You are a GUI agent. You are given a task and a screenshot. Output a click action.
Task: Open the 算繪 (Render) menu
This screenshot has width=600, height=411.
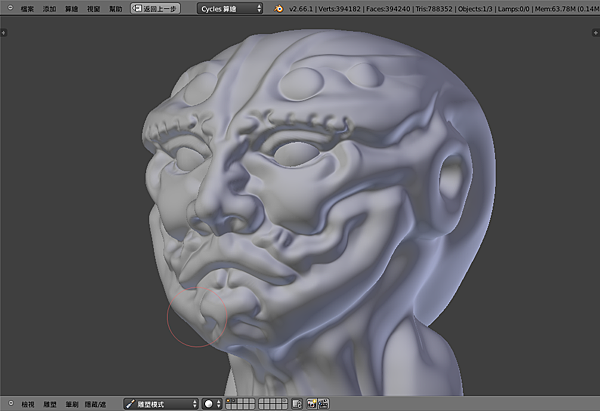[72, 8]
